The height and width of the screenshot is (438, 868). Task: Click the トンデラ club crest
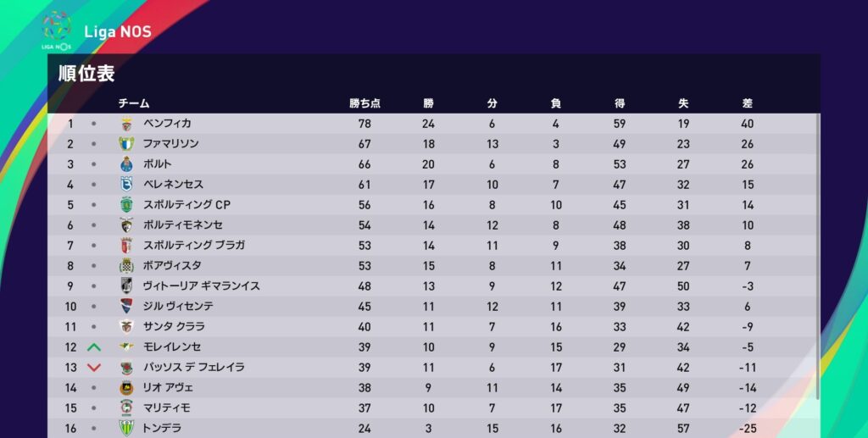coord(127,429)
